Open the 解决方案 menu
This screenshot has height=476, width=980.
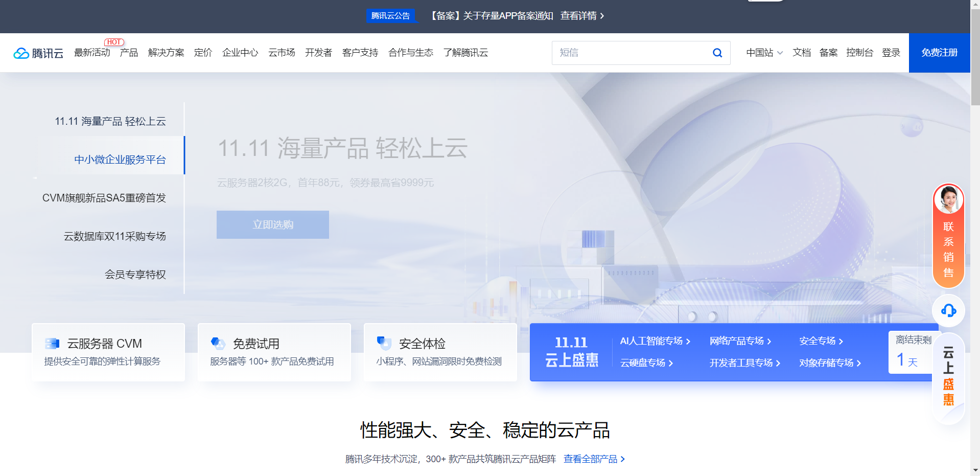tap(166, 53)
